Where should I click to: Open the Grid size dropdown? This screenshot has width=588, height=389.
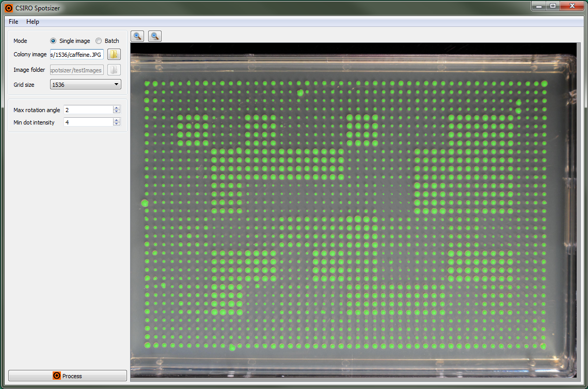[x=85, y=84]
